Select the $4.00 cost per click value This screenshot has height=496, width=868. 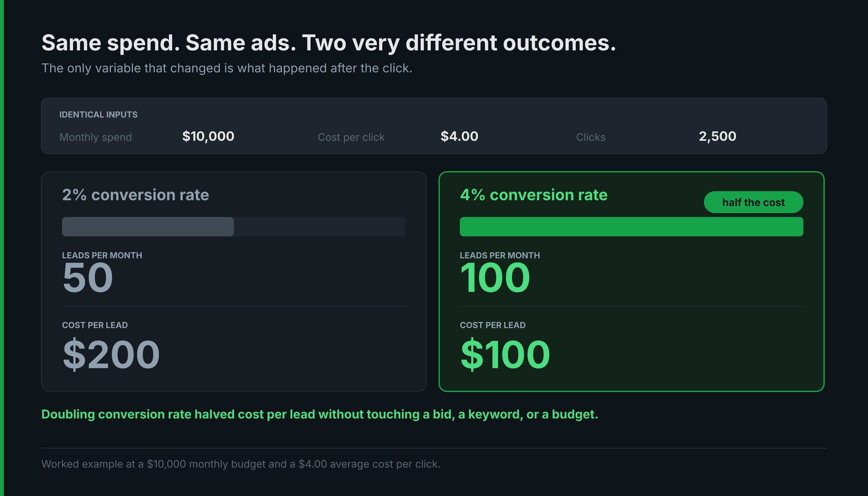click(459, 136)
